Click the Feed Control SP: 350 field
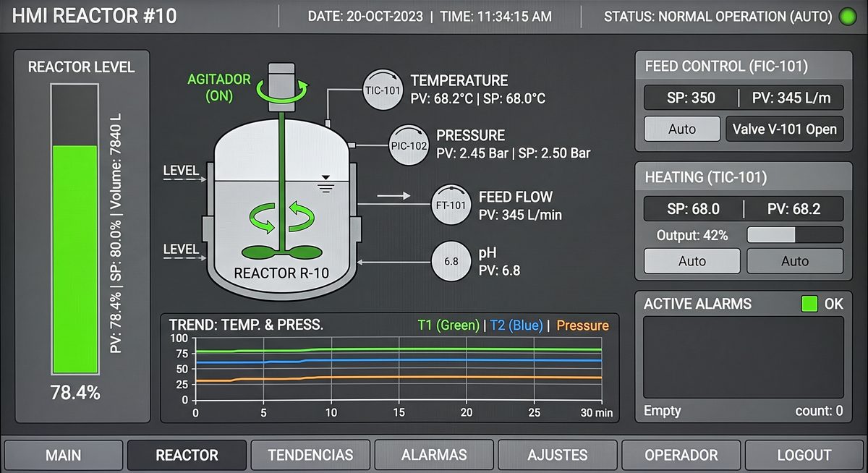The height and width of the screenshot is (473, 868). (691, 98)
